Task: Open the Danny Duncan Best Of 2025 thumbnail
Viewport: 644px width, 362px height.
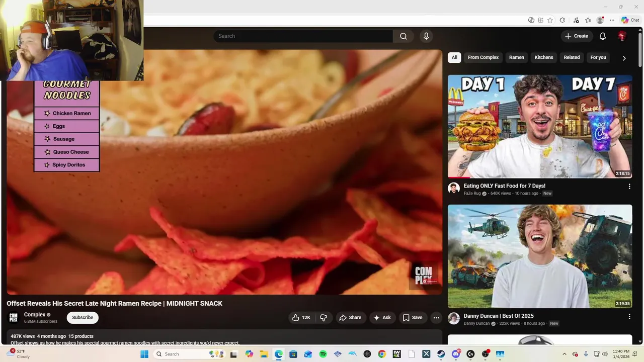Action: [540, 256]
